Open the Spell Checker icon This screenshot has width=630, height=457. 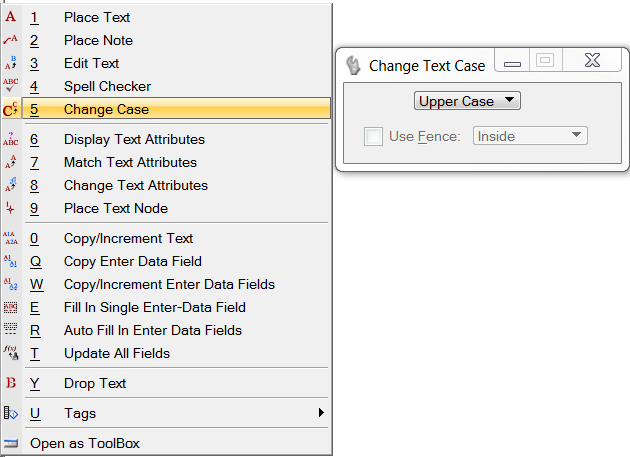tap(10, 86)
